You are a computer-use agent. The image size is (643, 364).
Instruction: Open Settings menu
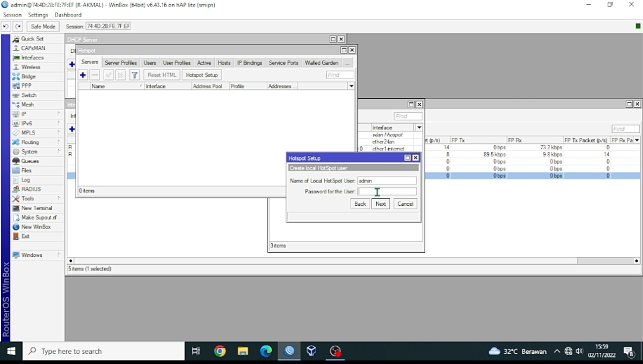pyautogui.click(x=38, y=15)
